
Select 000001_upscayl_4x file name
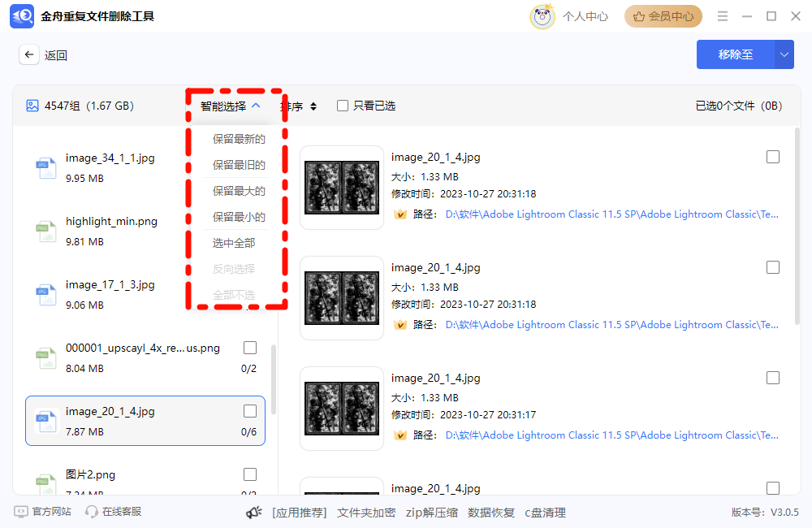click(143, 348)
